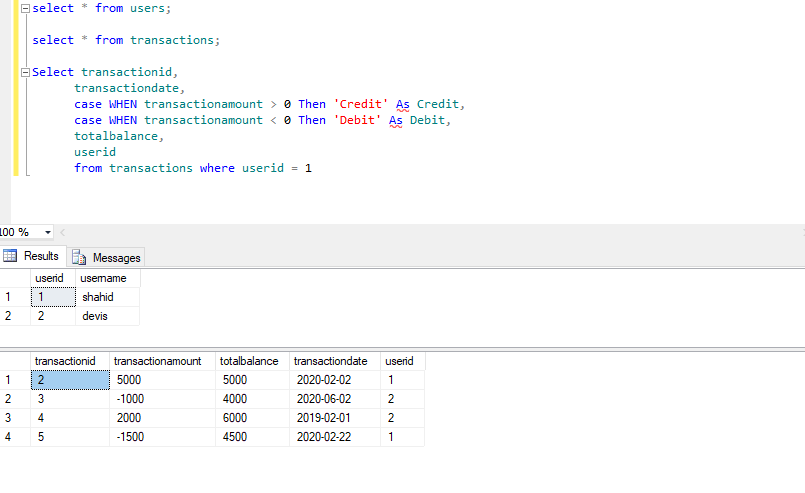Select row header 4 in transactions grid

(x=15, y=437)
